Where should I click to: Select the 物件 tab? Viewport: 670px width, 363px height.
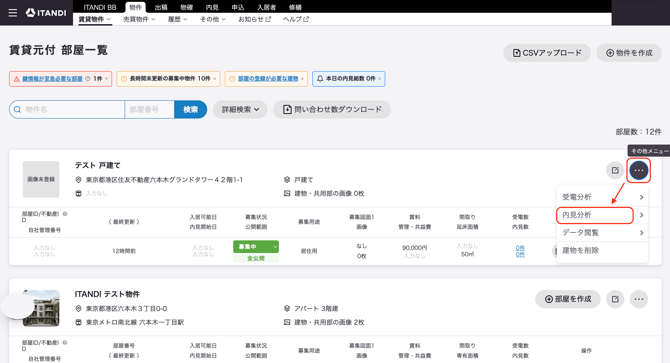click(135, 7)
